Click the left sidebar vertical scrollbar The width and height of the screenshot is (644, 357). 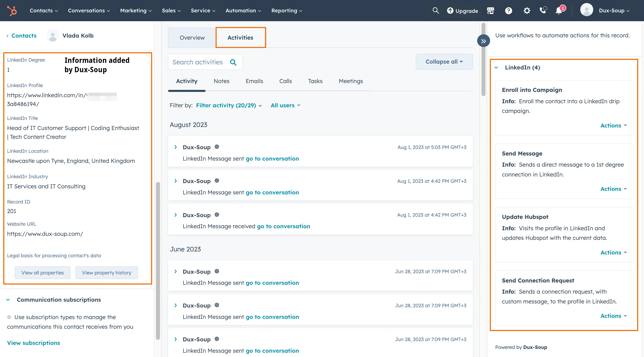pos(158,261)
